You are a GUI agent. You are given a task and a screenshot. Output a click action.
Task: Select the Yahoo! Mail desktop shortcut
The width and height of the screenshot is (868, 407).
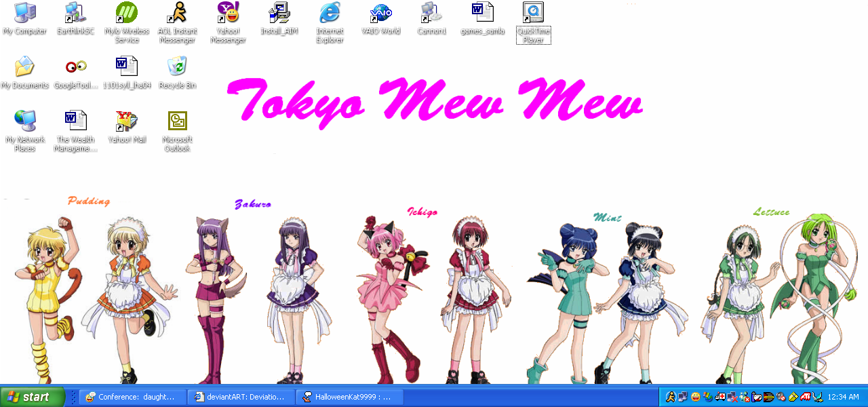coord(127,128)
